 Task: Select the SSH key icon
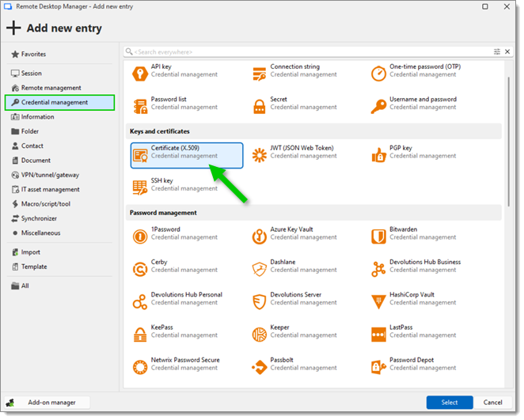(x=139, y=188)
